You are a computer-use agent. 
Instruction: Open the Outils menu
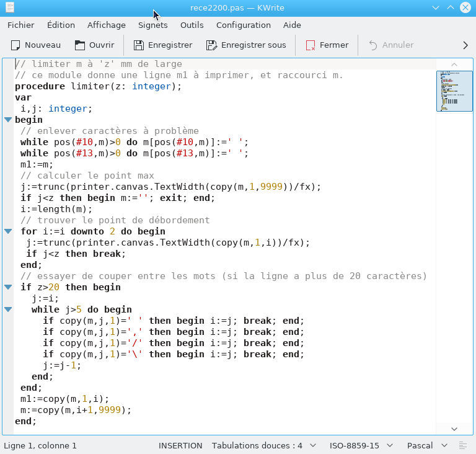click(192, 25)
